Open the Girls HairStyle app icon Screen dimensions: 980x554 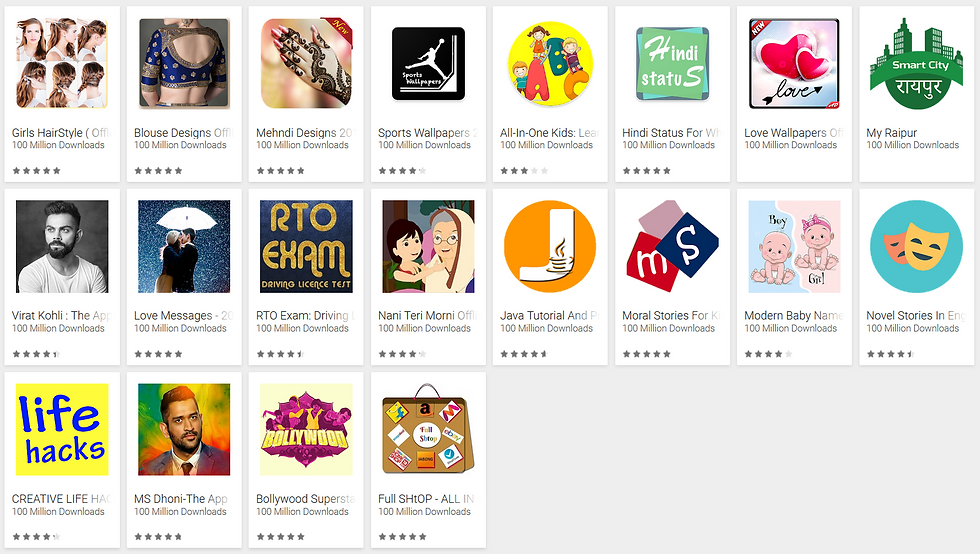(x=62, y=63)
